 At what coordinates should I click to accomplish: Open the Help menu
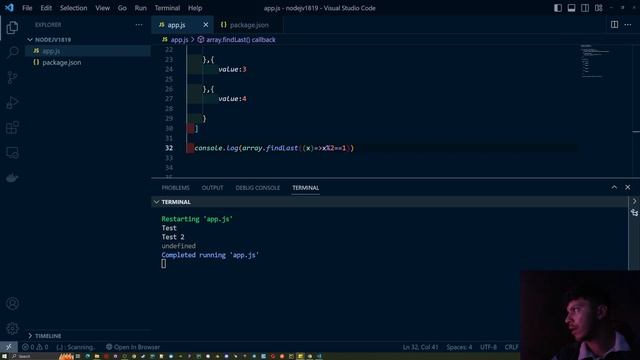pos(195,8)
